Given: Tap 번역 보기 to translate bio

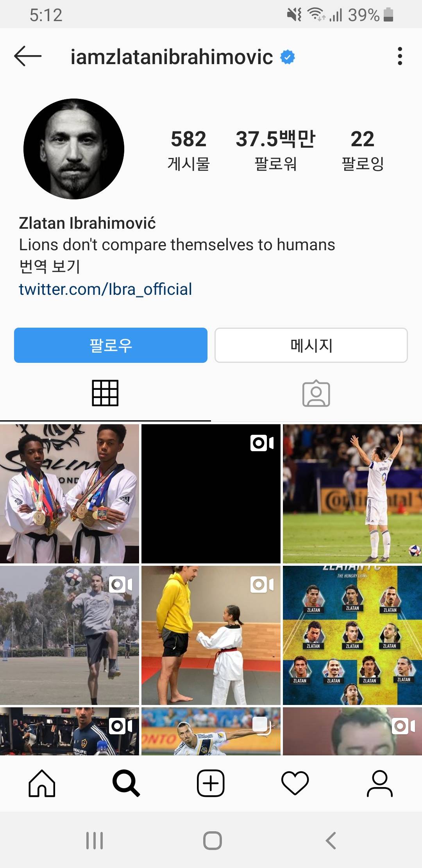Looking at the screenshot, I should pos(50,267).
